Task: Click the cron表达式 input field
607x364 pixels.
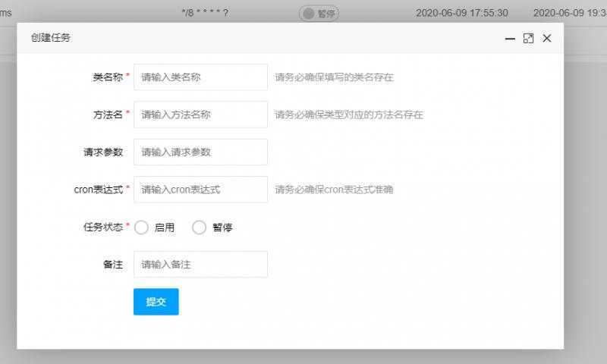Action: click(200, 190)
